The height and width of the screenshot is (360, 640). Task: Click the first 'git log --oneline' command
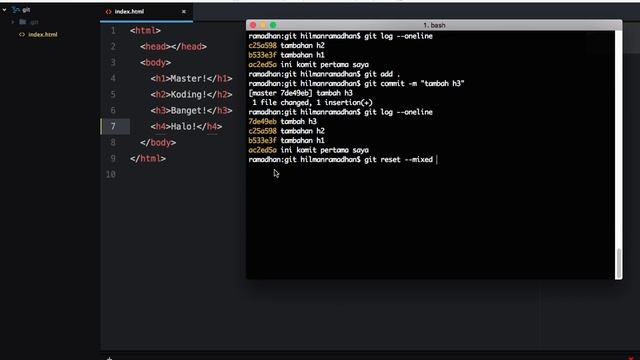tap(398, 36)
